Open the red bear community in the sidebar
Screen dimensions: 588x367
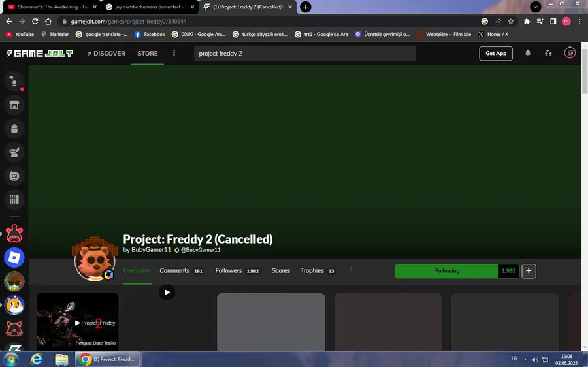click(14, 234)
